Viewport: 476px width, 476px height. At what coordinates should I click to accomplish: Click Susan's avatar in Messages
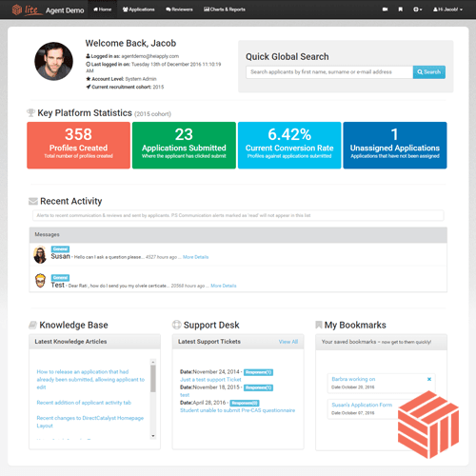[x=40, y=254]
